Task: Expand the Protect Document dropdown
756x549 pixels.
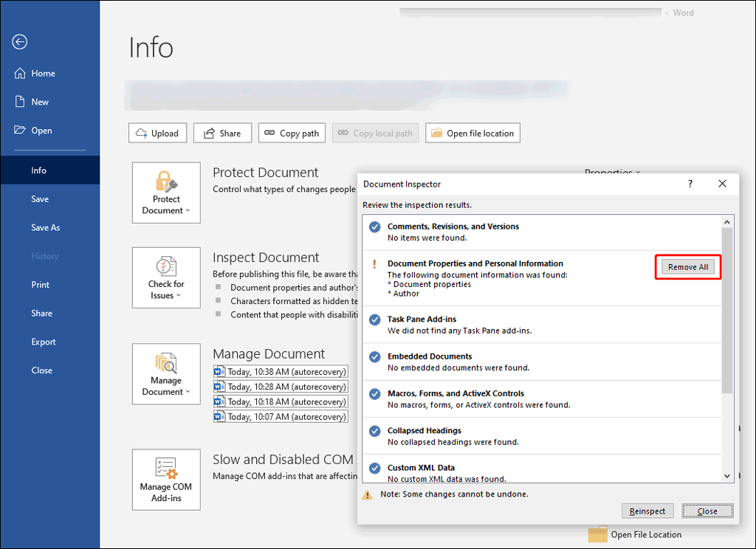Action: tap(166, 193)
